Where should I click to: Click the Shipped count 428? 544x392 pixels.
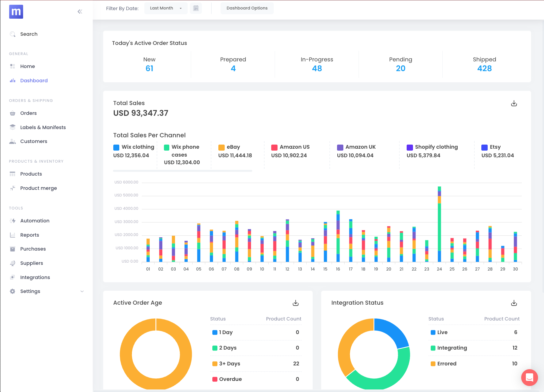tap(484, 69)
